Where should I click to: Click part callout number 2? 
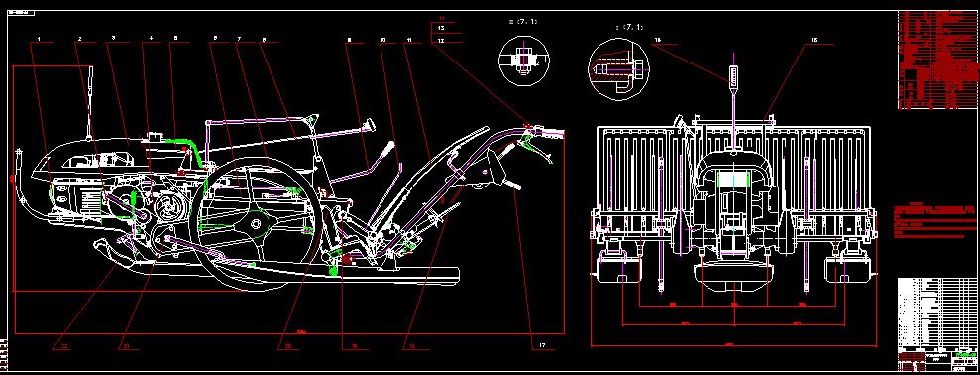point(80,39)
